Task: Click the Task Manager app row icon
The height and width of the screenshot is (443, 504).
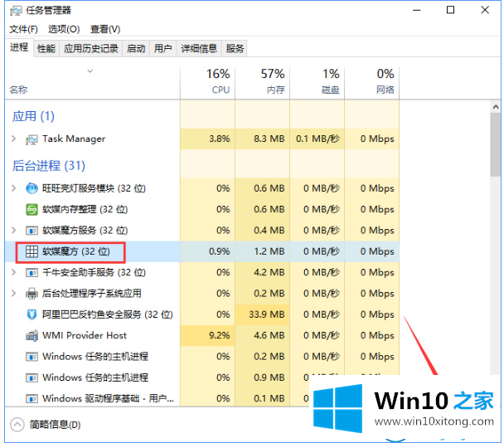Action: 31,139
